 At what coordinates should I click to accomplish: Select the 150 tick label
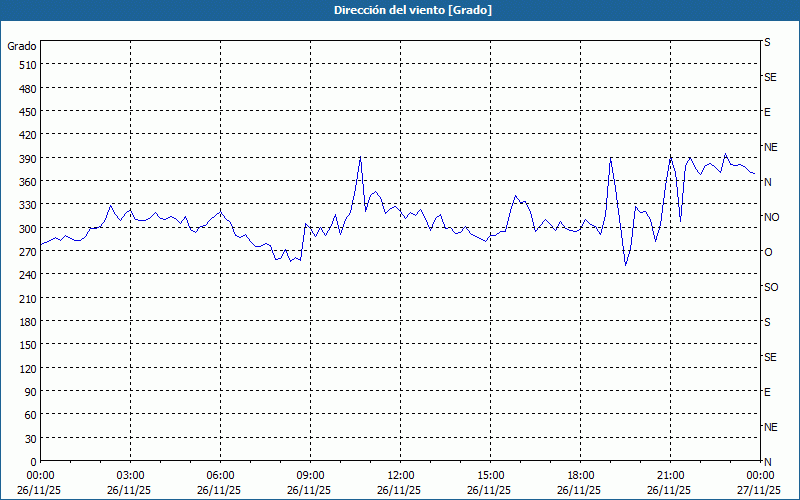tap(28, 345)
